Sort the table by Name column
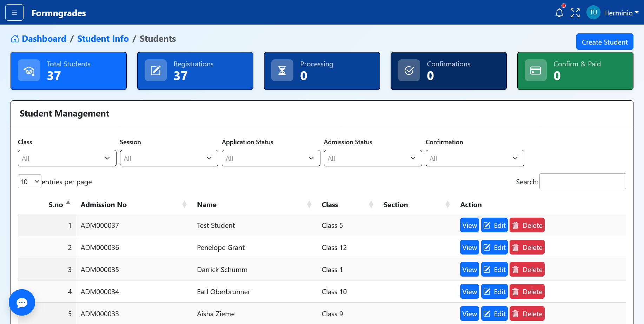Image resolution: width=644 pixels, height=324 pixels. click(x=207, y=205)
